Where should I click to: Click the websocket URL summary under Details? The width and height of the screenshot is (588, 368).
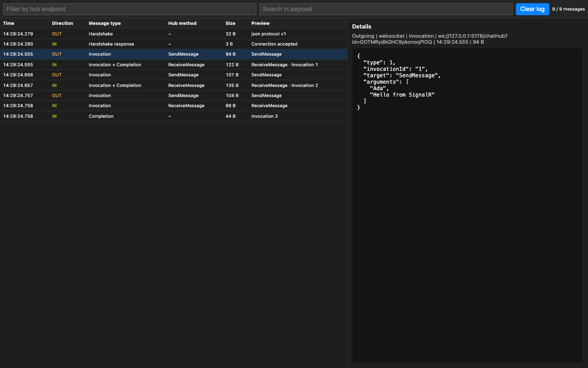430,39
